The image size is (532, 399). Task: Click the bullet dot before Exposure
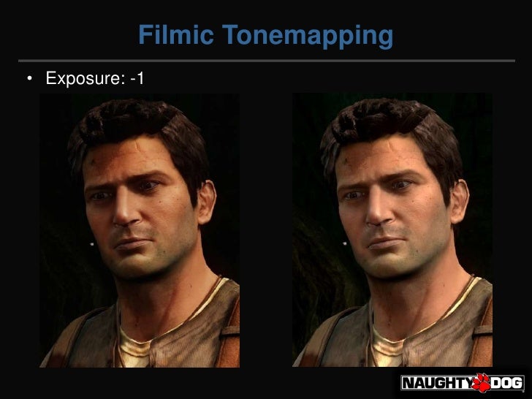pos(29,78)
